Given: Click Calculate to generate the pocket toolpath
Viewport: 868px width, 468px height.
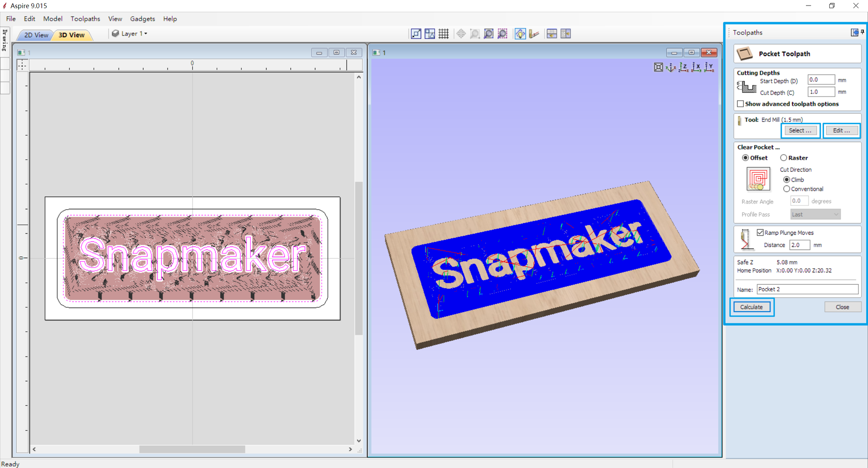Looking at the screenshot, I should [751, 307].
